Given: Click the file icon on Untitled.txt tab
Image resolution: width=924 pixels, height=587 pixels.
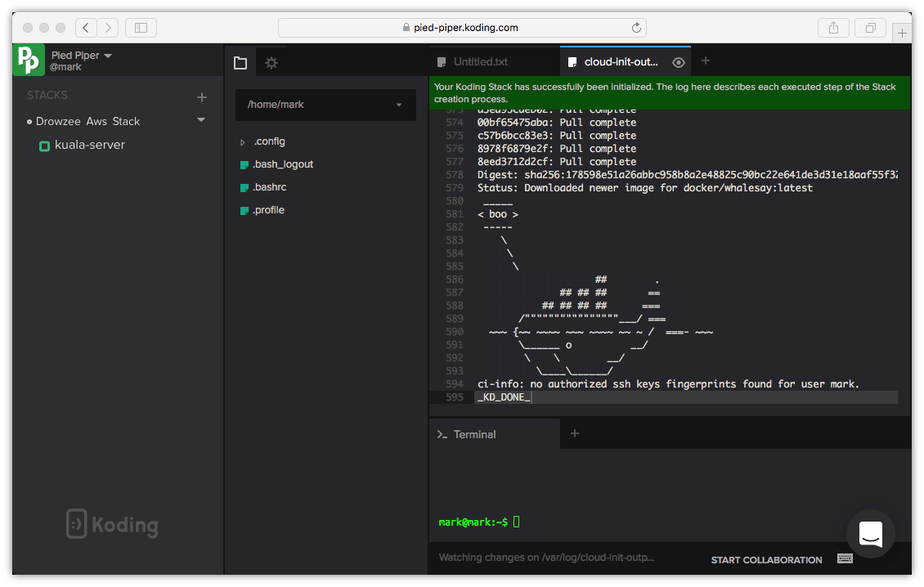Looking at the screenshot, I should (x=443, y=61).
